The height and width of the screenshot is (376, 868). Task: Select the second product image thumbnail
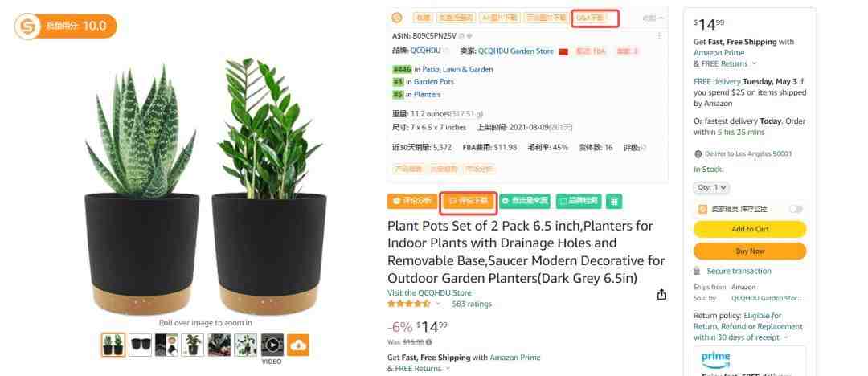(x=140, y=345)
